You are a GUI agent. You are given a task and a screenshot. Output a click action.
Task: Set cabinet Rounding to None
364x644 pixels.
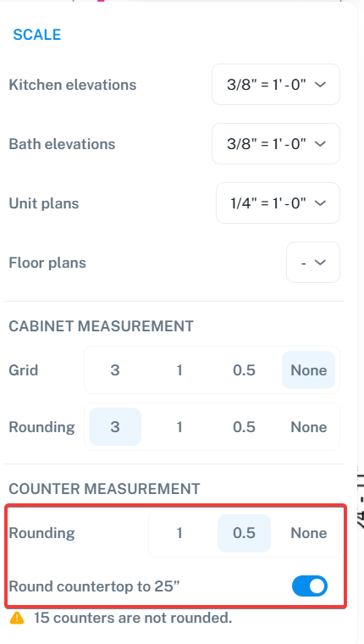pos(309,427)
